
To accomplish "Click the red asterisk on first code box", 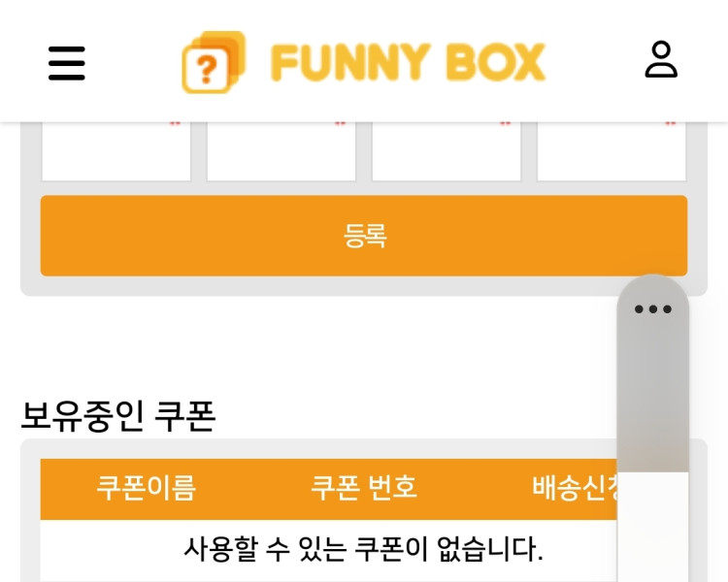I will pyautogui.click(x=175, y=124).
